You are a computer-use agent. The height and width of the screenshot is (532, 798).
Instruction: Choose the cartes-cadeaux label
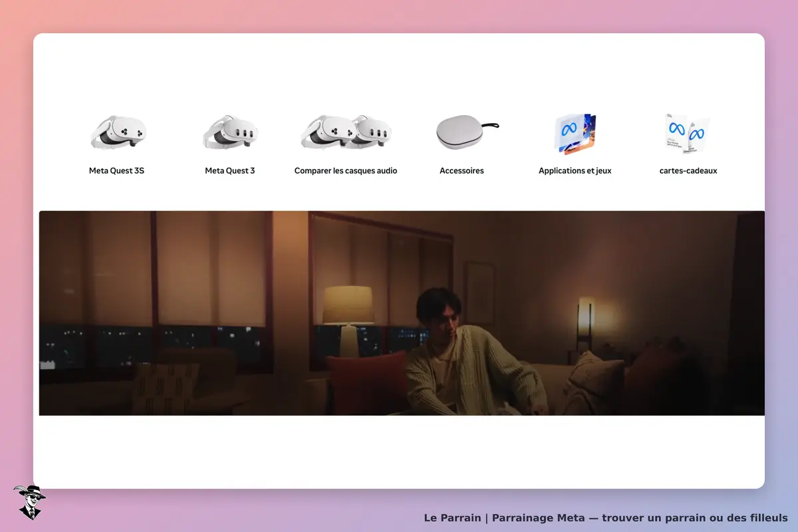(688, 171)
